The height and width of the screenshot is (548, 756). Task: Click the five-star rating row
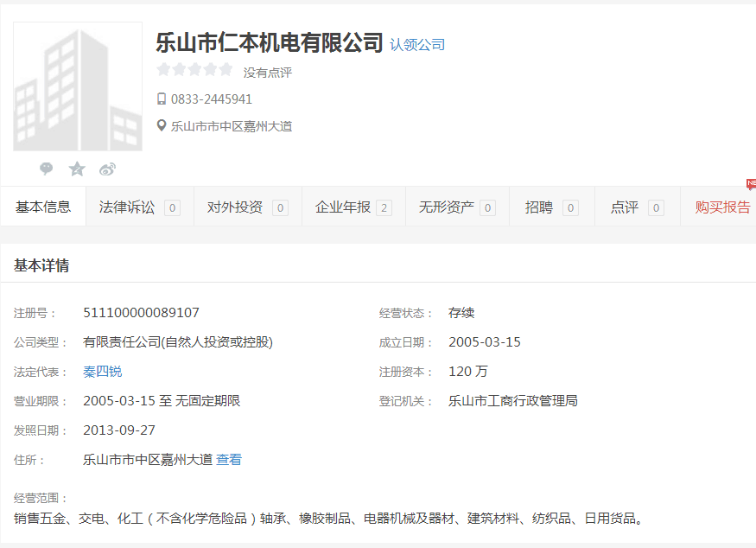pyautogui.click(x=194, y=70)
